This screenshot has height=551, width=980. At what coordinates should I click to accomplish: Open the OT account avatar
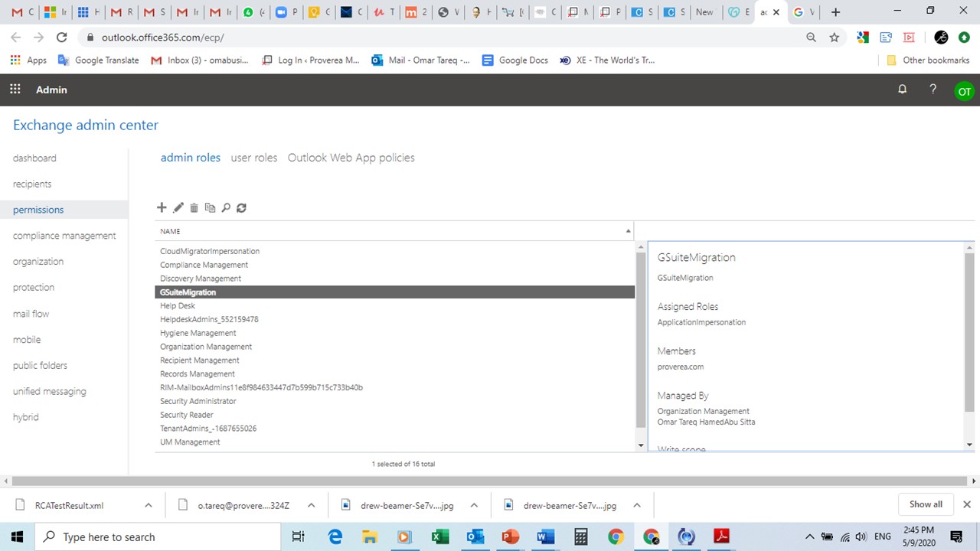click(x=964, y=91)
